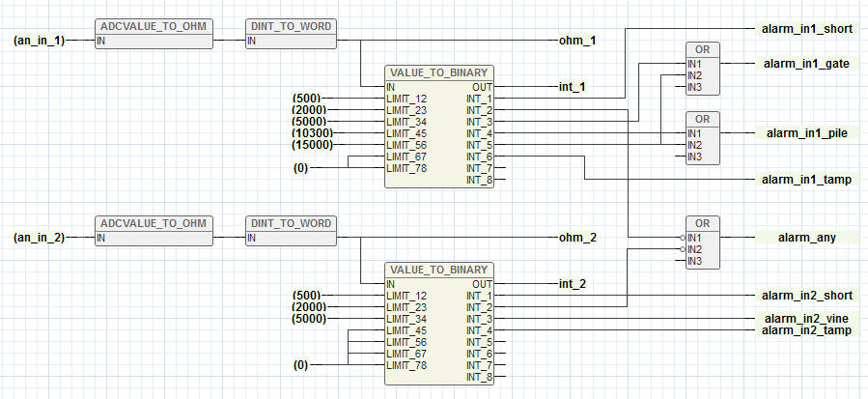
Task: Click the alarm_in2_tamp output label
Action: [x=806, y=330]
